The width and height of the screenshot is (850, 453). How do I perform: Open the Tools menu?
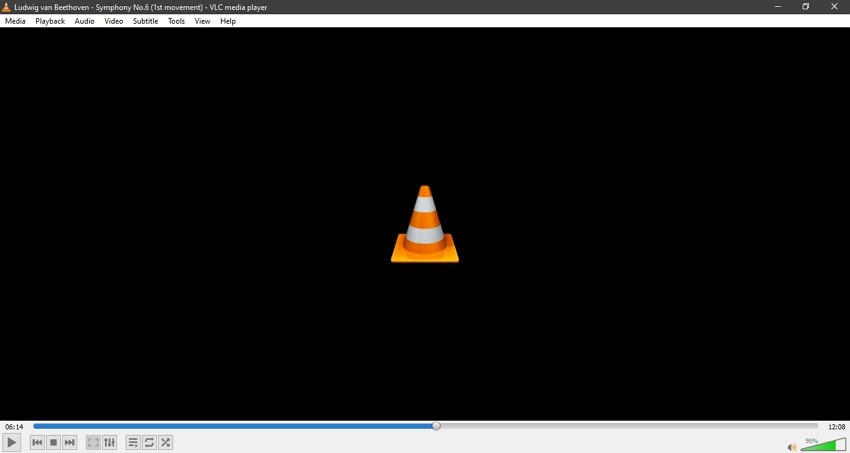(176, 21)
